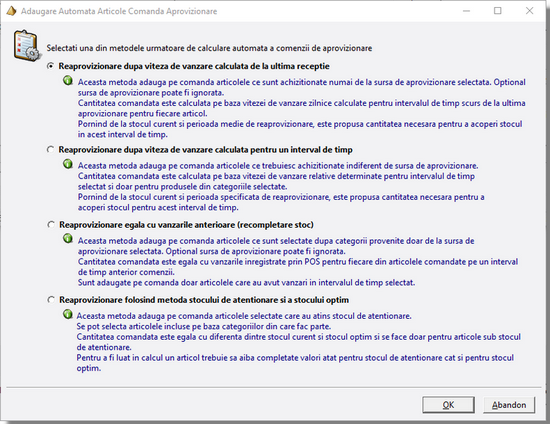Viewport: 550px width, 424px height.
Task: Click the heading Selectati una din metodele urmatoare
Action: point(209,48)
